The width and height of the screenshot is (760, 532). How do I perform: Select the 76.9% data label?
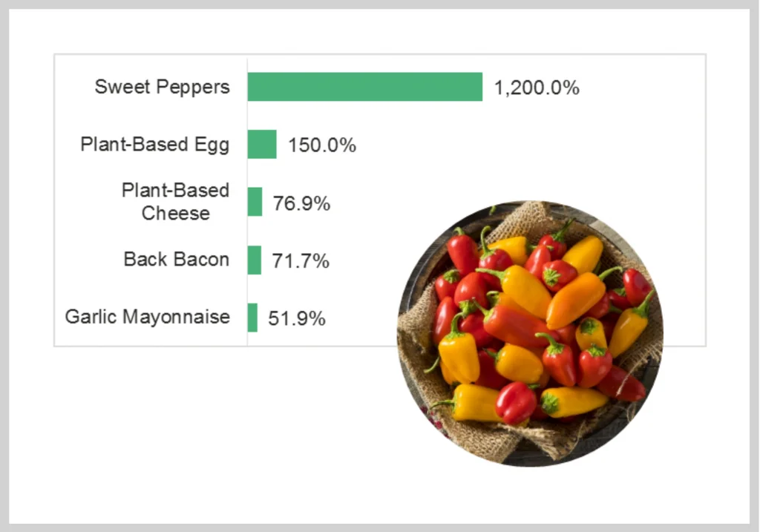click(x=301, y=203)
